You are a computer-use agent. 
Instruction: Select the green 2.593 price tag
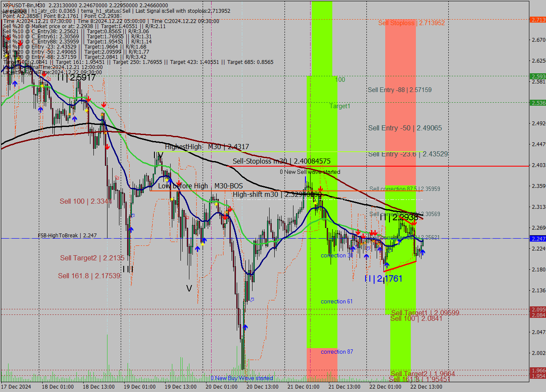pos(537,76)
